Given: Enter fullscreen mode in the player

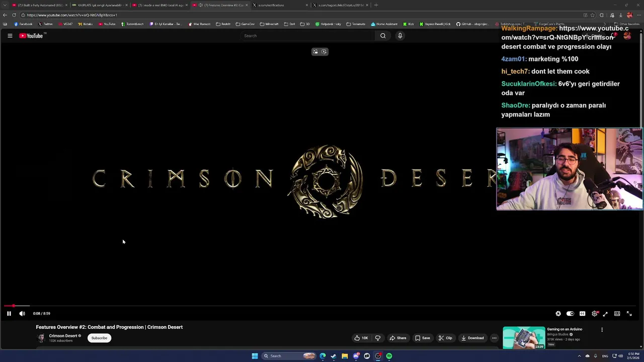Looking at the screenshot, I should [629, 314].
